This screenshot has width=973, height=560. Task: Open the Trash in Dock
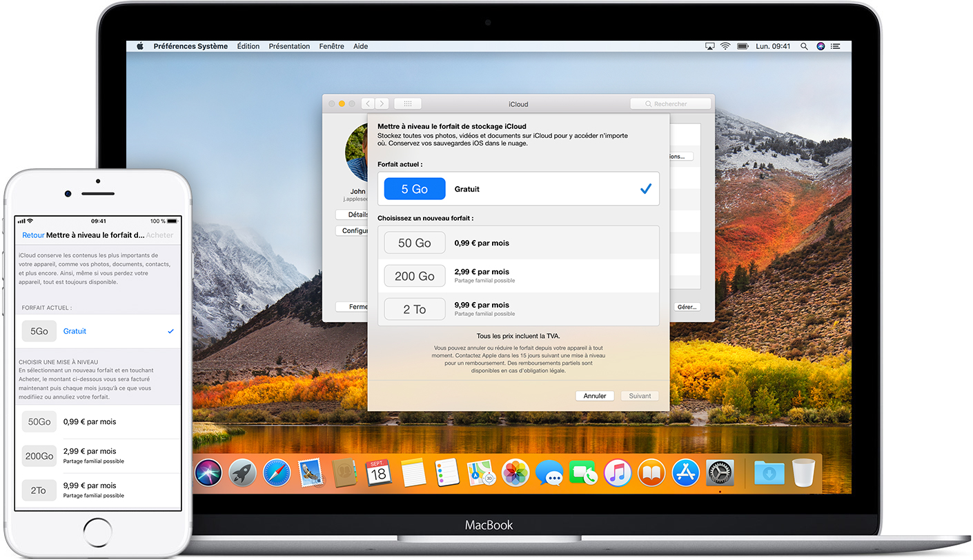(803, 473)
